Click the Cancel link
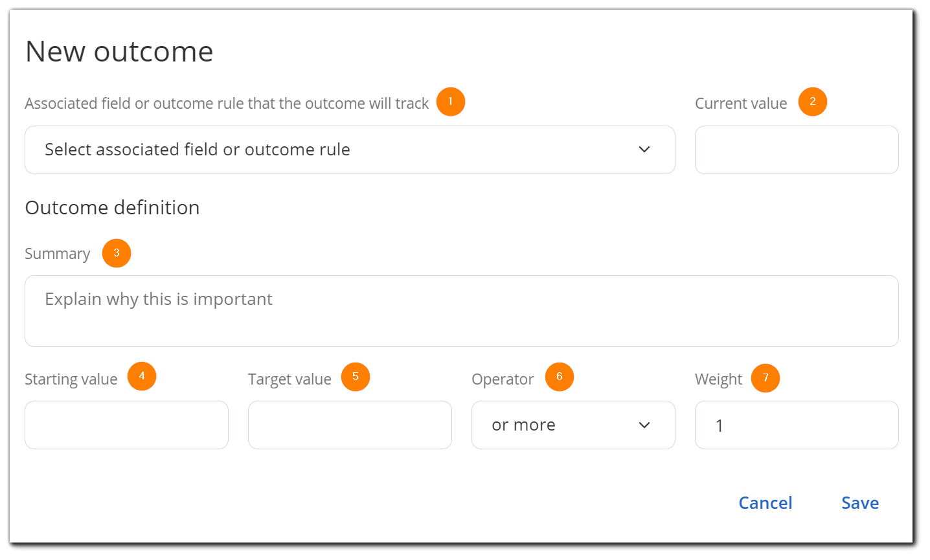This screenshot has width=930, height=560. (x=766, y=502)
